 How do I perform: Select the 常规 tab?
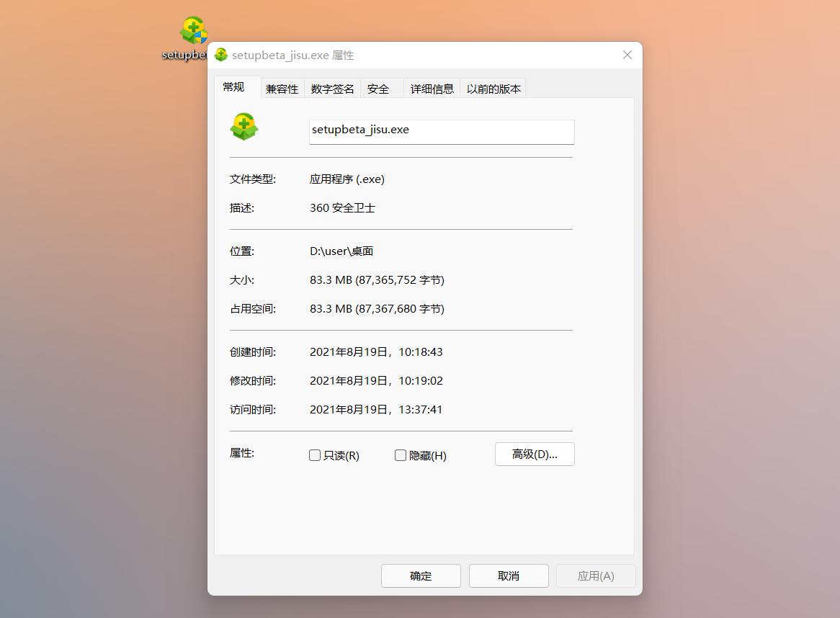(233, 86)
